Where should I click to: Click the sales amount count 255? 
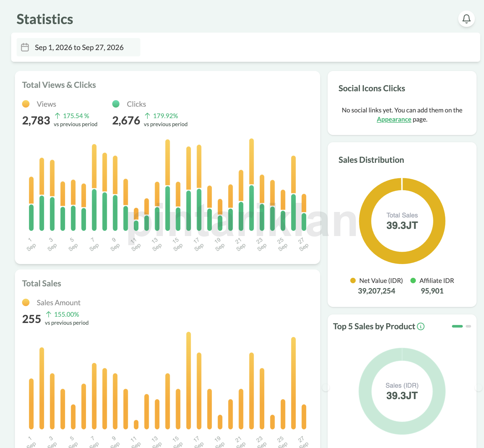pyautogui.click(x=32, y=319)
